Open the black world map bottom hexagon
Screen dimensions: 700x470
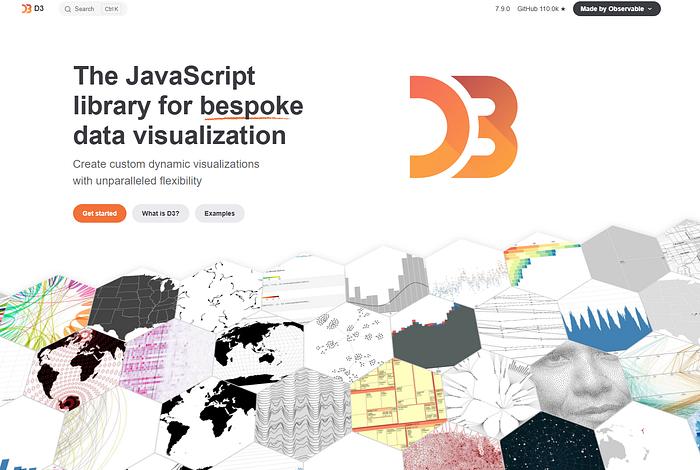tap(208, 422)
